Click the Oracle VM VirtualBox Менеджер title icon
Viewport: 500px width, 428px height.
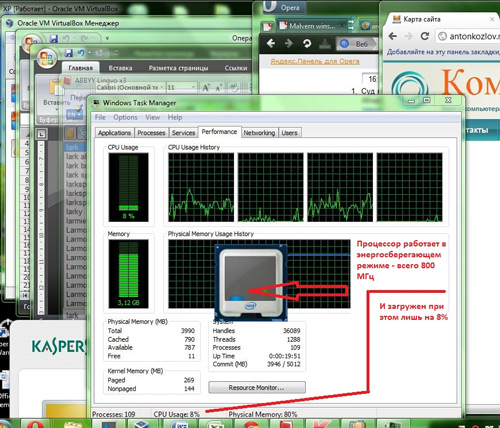(x=10, y=23)
